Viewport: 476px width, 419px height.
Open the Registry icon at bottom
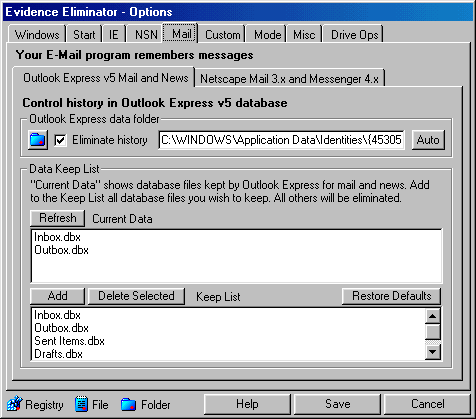coord(15,404)
